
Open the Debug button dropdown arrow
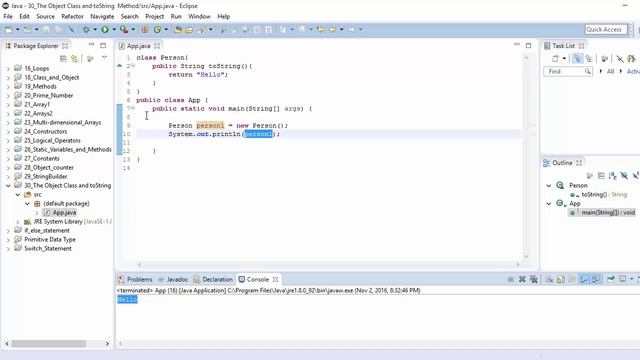95,29
